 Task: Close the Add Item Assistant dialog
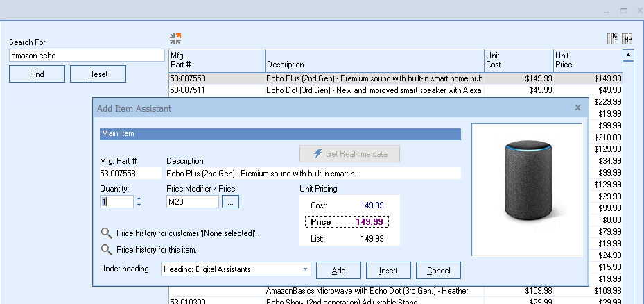577,108
